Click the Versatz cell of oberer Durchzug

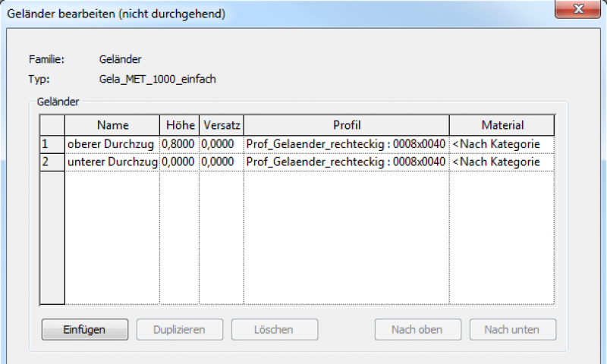click(x=221, y=144)
